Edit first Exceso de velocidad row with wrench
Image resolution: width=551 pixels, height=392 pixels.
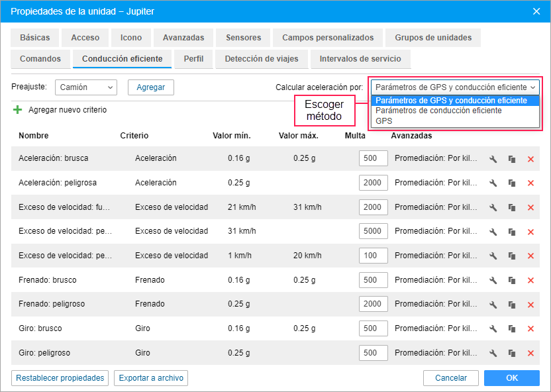pyautogui.click(x=493, y=207)
